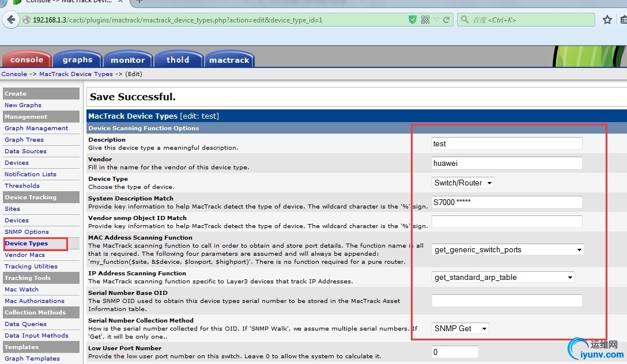This screenshot has width=627, height=364.
Task: Click the System Description Match field
Action: [507, 202]
